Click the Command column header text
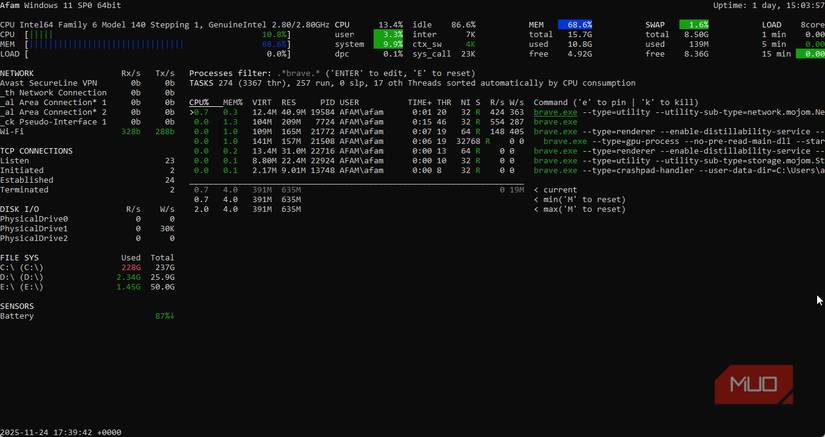The height and width of the screenshot is (437, 825). (x=616, y=103)
